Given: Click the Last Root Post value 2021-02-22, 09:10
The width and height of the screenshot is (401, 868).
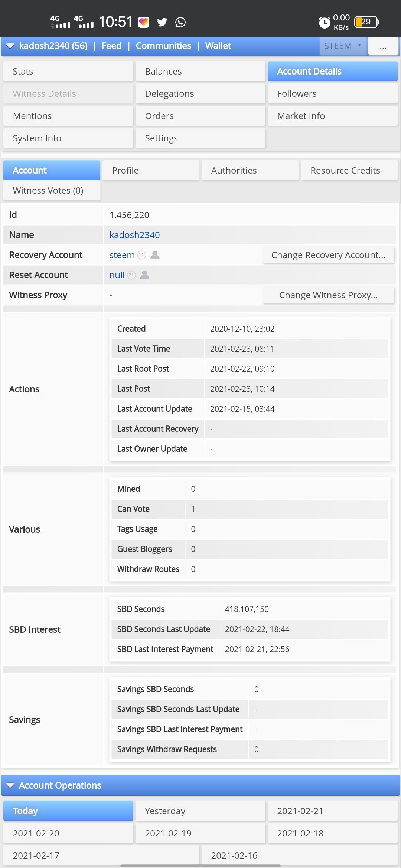Looking at the screenshot, I should pos(242,369).
